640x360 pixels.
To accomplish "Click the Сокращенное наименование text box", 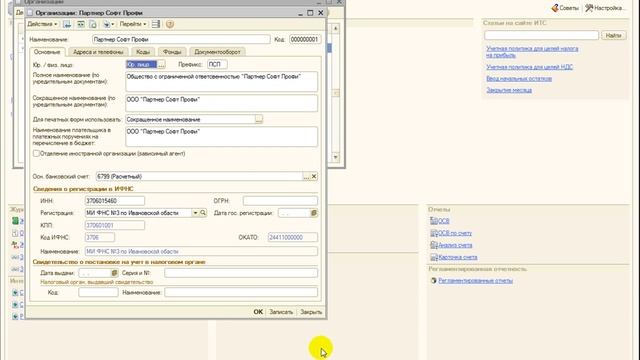I will pos(221,103).
